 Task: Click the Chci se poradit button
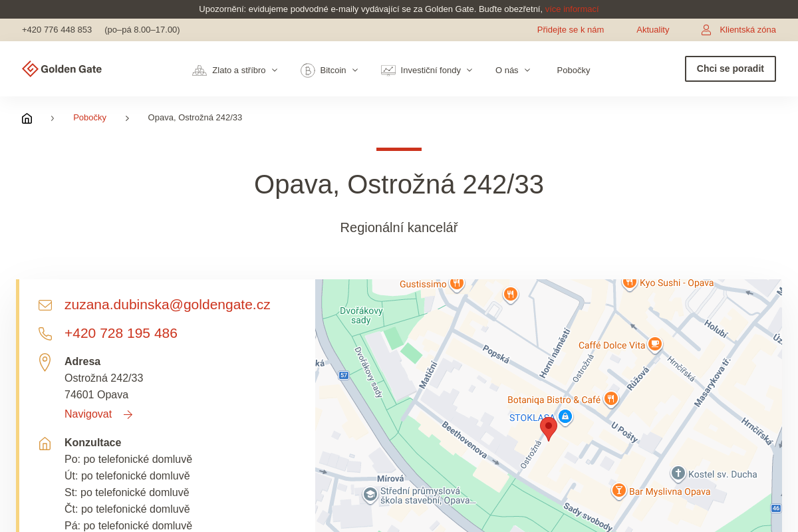[730, 68]
